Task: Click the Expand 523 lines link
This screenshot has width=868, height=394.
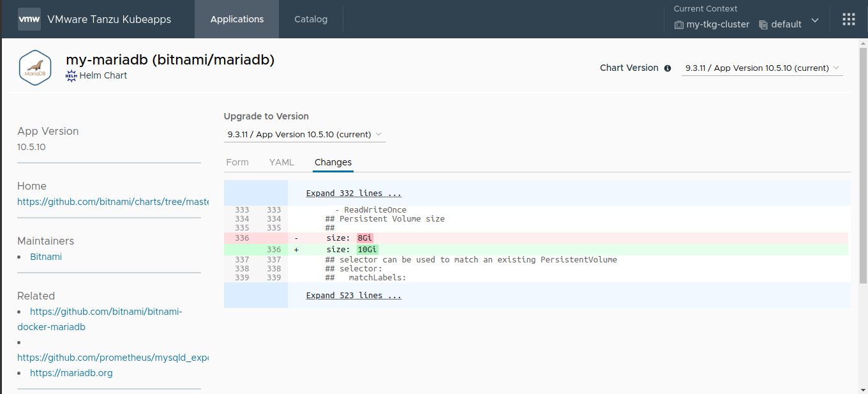Action: click(x=354, y=295)
